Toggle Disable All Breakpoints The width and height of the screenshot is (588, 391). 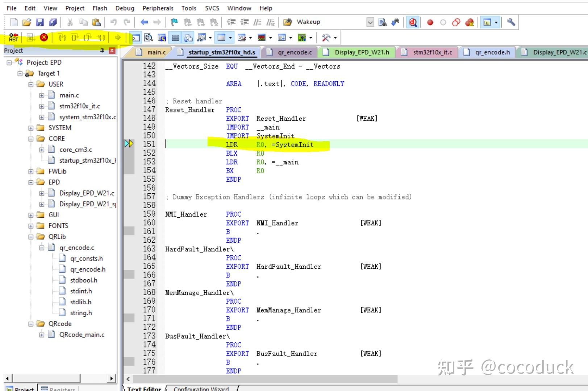coord(456,22)
